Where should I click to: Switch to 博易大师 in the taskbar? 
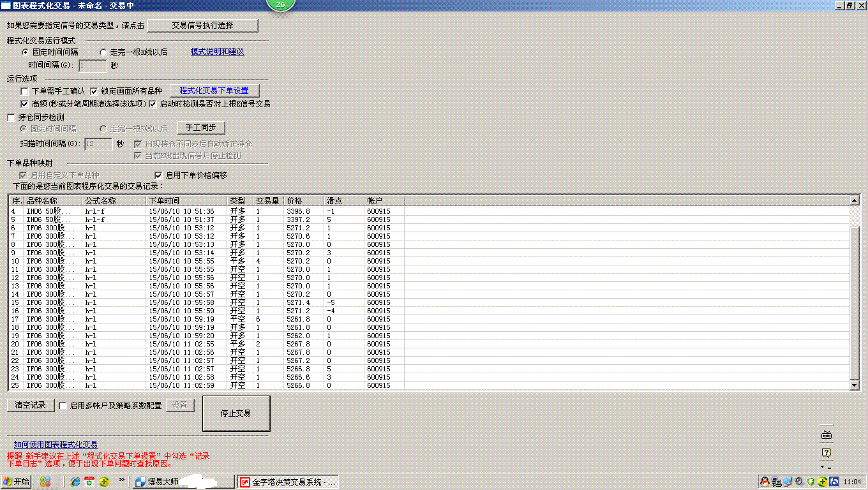coord(183,482)
